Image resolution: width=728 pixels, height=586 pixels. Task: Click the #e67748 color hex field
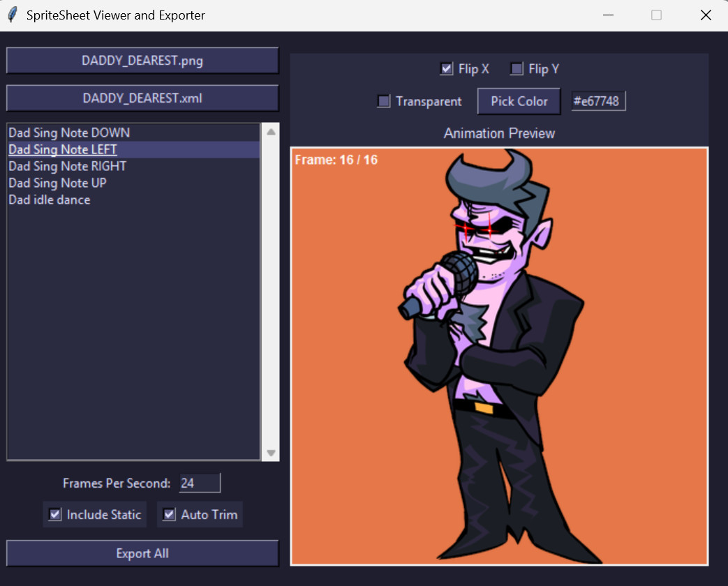click(598, 101)
